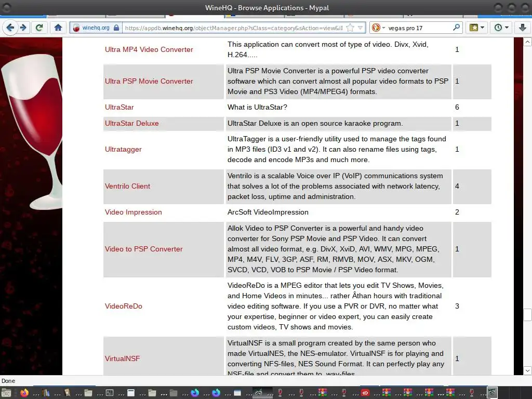
Task: Bookmark this page with the star
Action: [350, 28]
